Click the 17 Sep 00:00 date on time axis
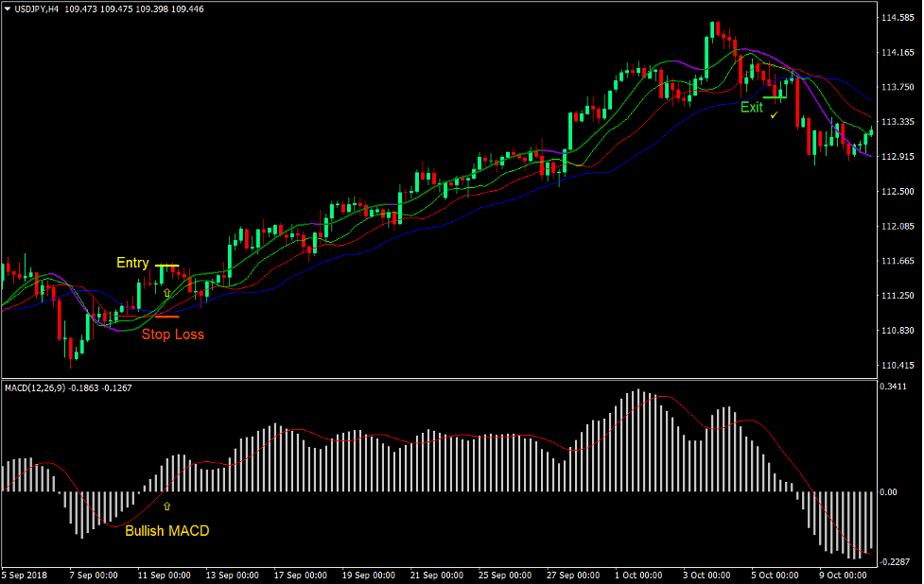The width and height of the screenshot is (924, 584). (x=299, y=575)
